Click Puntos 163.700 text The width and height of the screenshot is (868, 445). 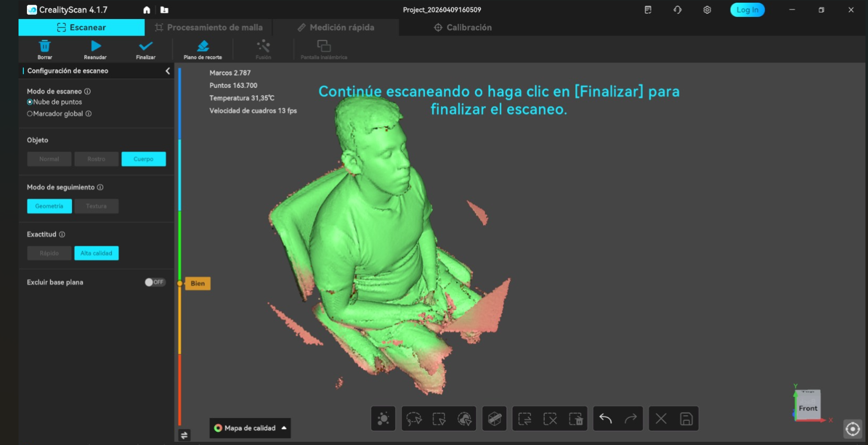(x=233, y=86)
